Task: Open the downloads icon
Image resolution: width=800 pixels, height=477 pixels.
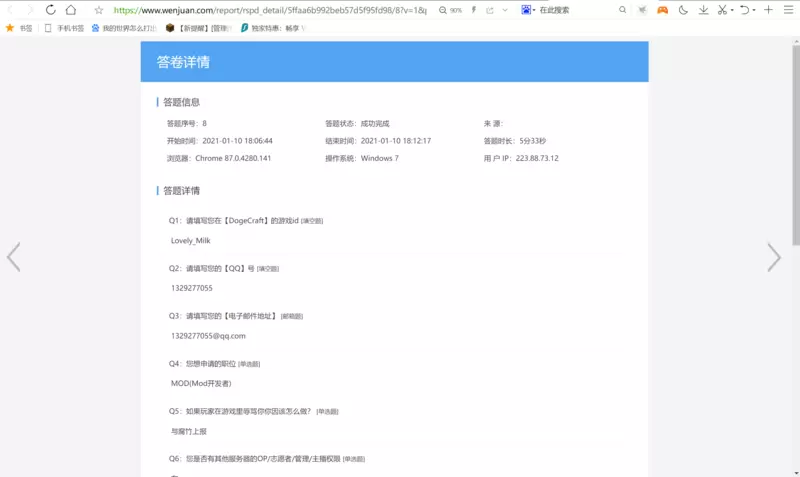Action: [704, 10]
